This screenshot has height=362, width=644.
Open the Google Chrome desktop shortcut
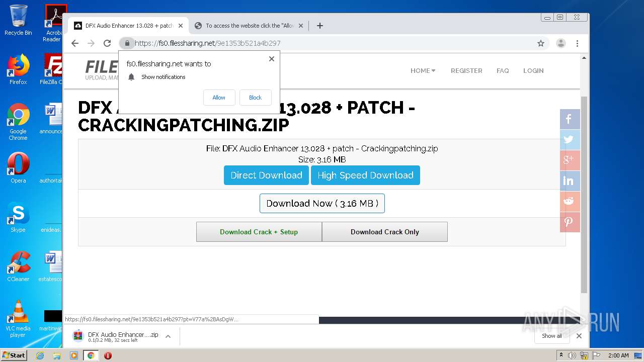point(18,122)
